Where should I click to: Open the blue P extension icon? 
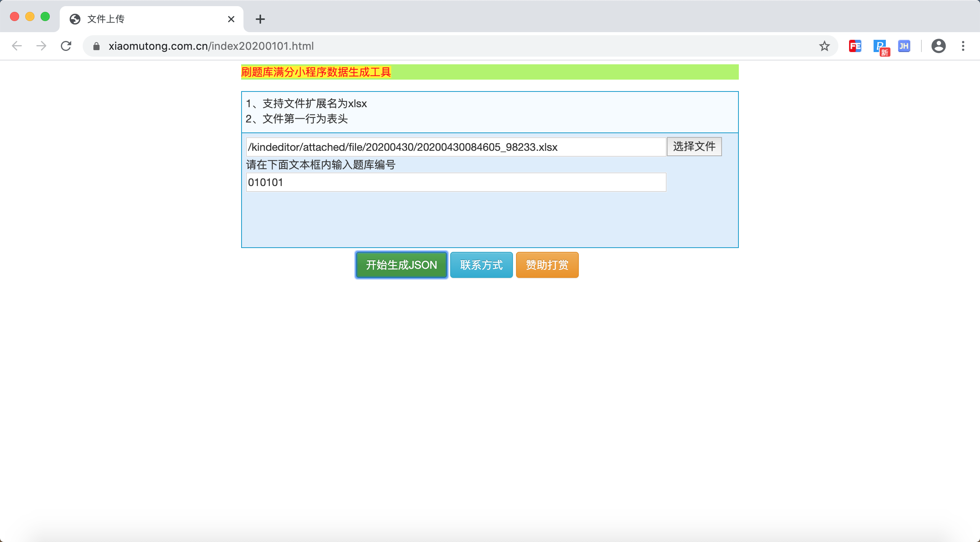click(x=880, y=46)
